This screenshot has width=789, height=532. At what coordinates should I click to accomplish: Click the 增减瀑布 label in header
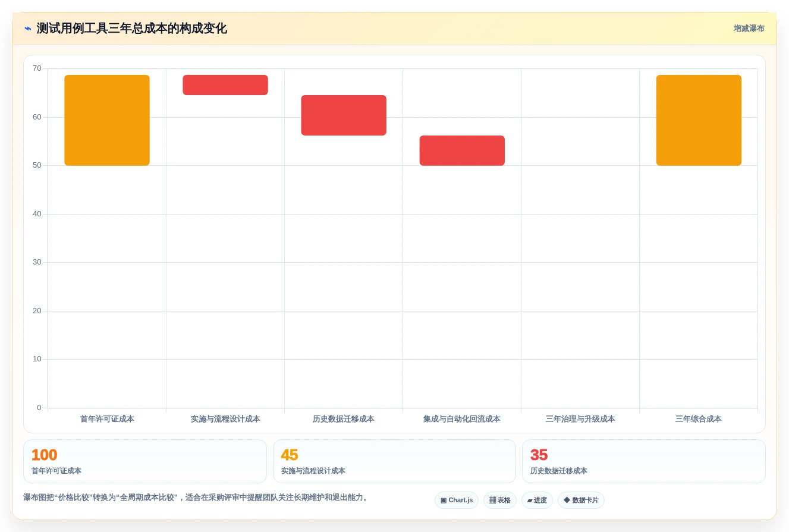click(749, 29)
